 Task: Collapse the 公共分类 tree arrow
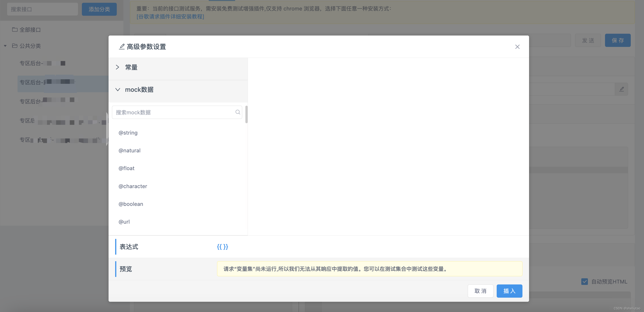5,46
